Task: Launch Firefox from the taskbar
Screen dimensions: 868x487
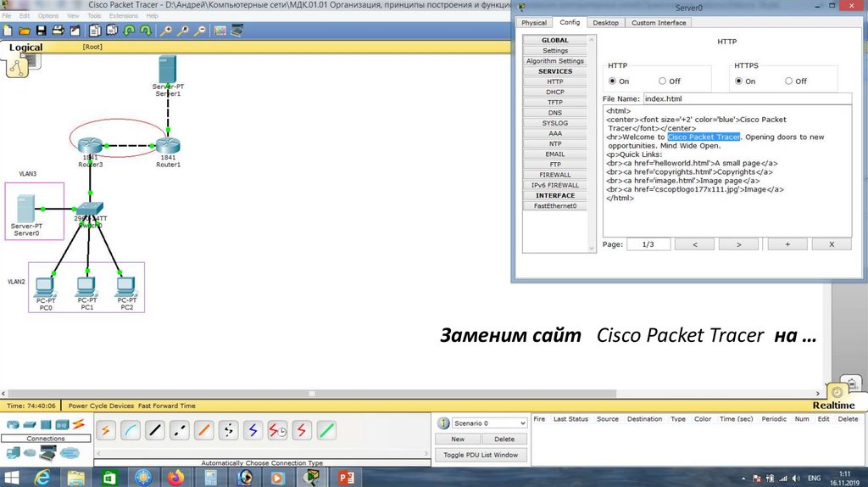Action: pyautogui.click(x=176, y=477)
